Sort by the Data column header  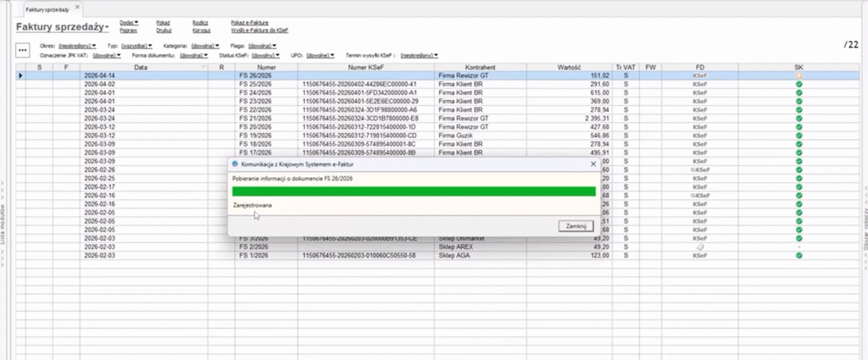(x=140, y=66)
